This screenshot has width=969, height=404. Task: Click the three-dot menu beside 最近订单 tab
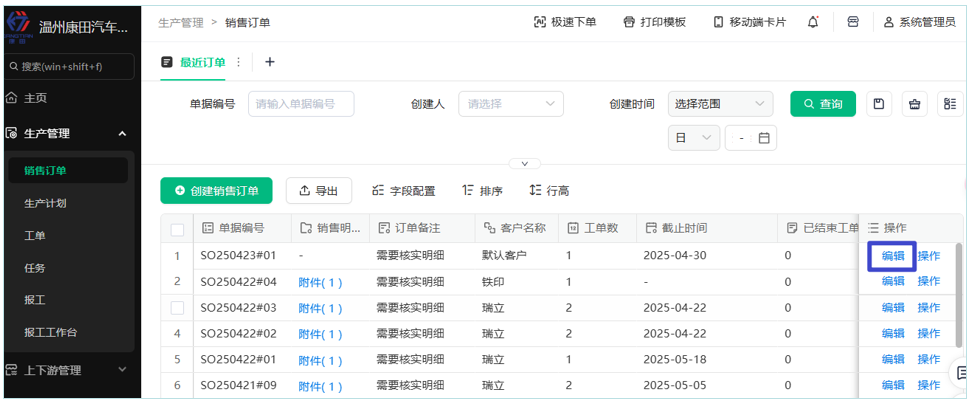pyautogui.click(x=238, y=62)
